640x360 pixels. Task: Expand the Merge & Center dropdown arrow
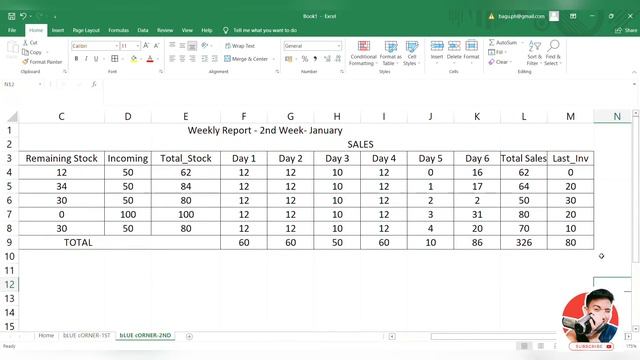[x=273, y=59]
